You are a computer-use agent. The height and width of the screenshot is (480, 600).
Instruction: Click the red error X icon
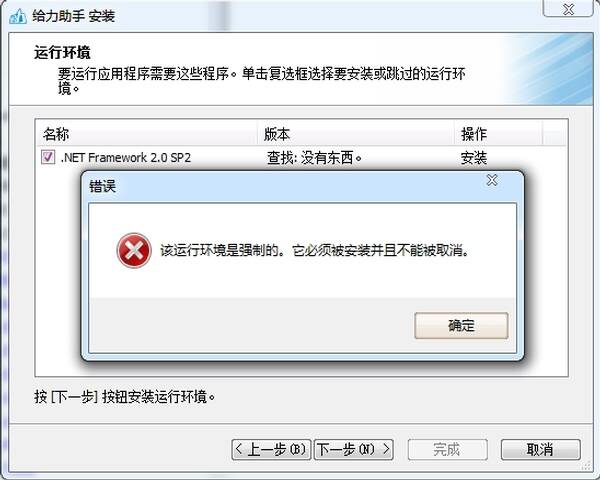click(x=134, y=251)
